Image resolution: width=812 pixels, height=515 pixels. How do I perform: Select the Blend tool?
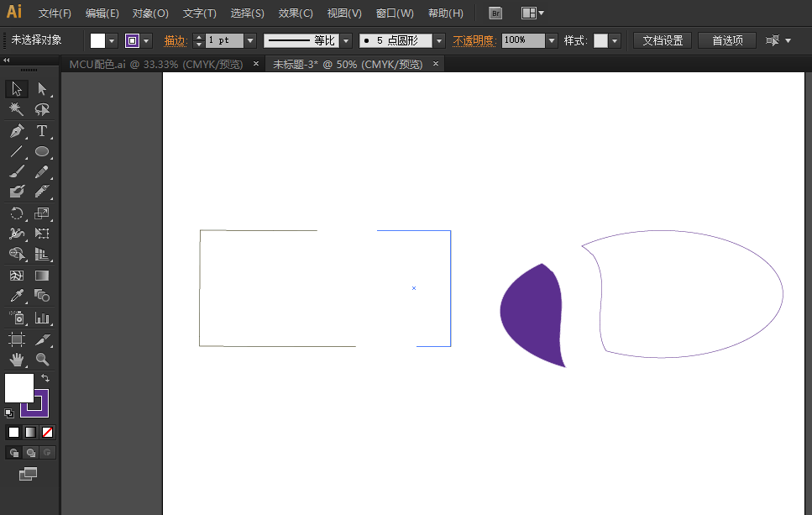42,296
